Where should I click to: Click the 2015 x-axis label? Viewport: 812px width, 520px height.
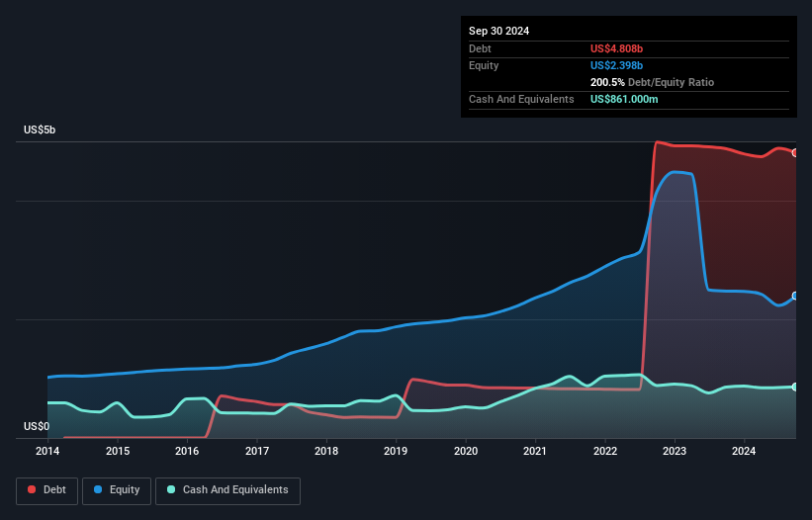[x=118, y=451]
